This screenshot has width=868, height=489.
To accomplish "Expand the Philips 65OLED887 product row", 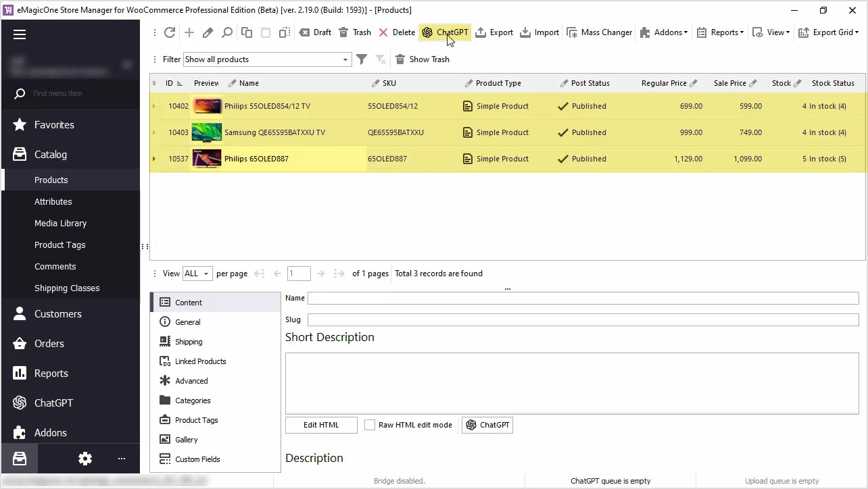I will (154, 159).
